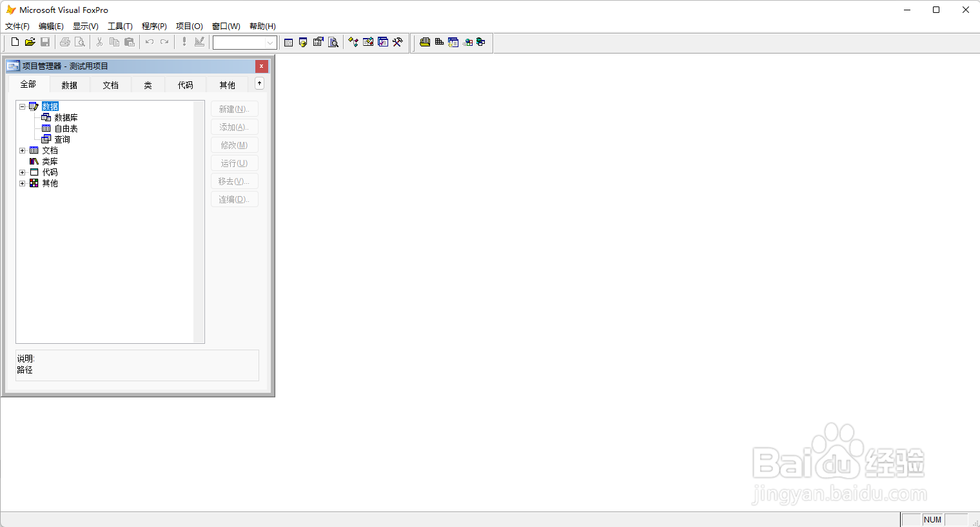
Task: Open the 工具(T) menu
Action: point(120,26)
